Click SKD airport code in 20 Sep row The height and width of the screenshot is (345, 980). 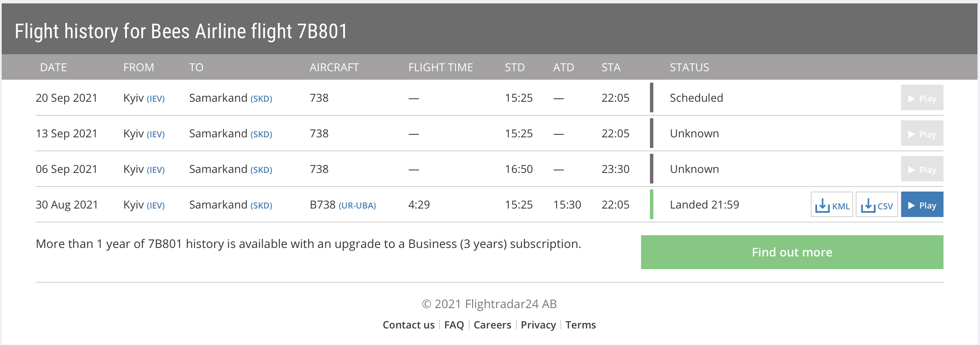tap(261, 99)
